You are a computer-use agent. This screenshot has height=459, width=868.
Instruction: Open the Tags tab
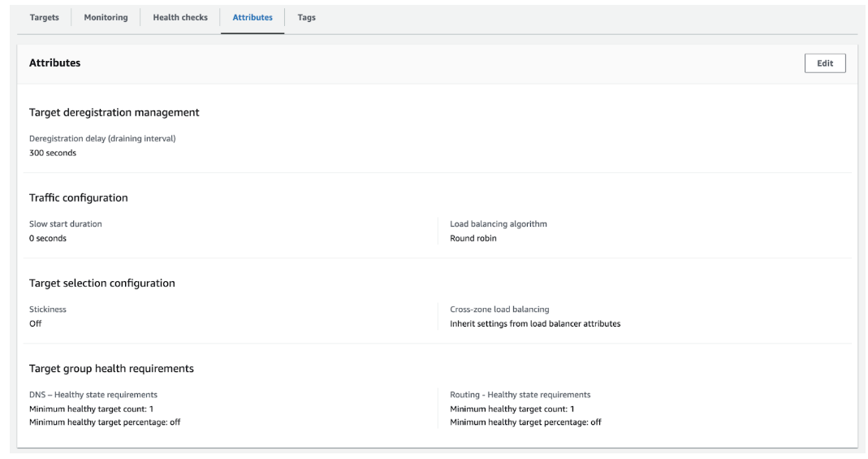point(306,17)
